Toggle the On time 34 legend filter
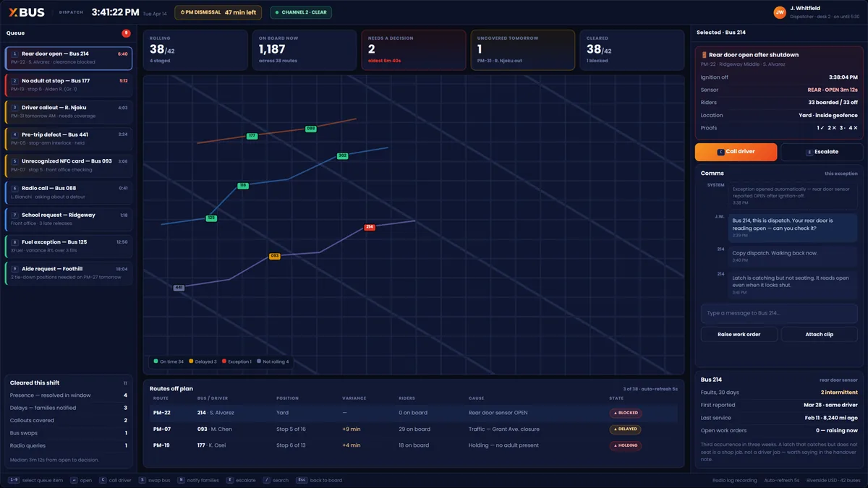Viewport: 868px width, 488px height. [169, 361]
